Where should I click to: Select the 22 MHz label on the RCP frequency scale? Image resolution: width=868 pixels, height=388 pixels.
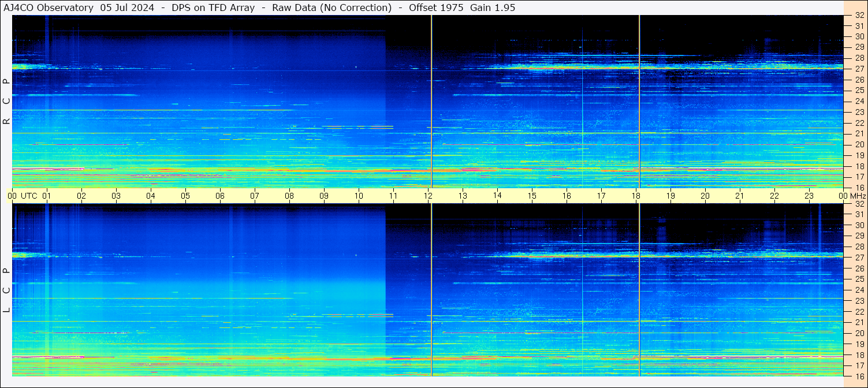[859, 123]
